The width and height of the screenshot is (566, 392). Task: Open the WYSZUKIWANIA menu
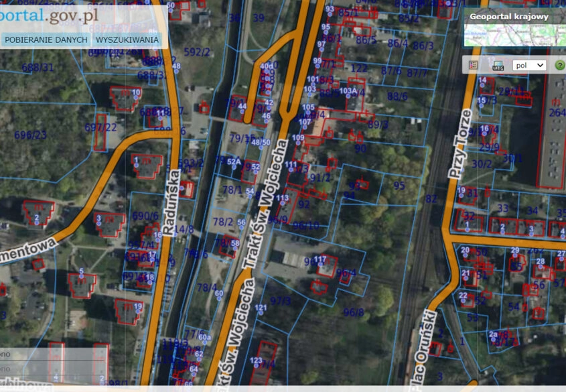(127, 40)
